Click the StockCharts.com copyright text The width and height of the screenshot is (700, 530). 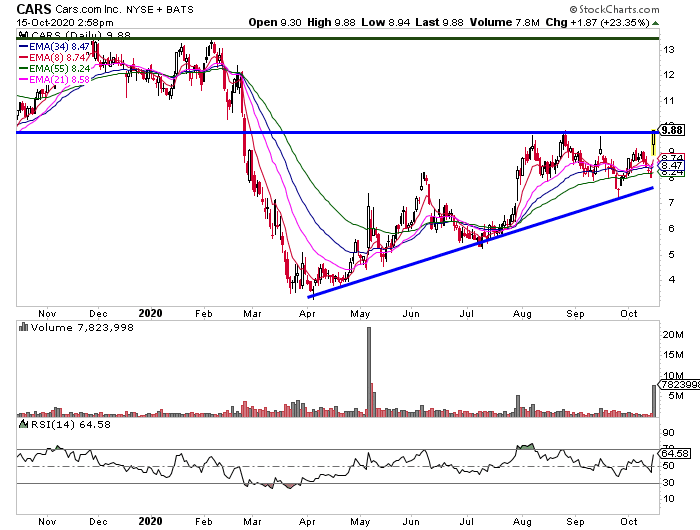[x=614, y=9]
